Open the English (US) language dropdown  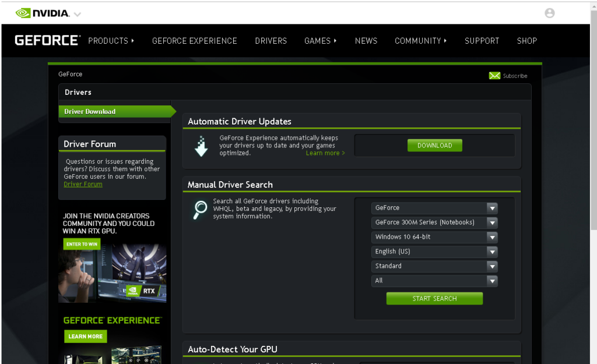[x=434, y=252]
